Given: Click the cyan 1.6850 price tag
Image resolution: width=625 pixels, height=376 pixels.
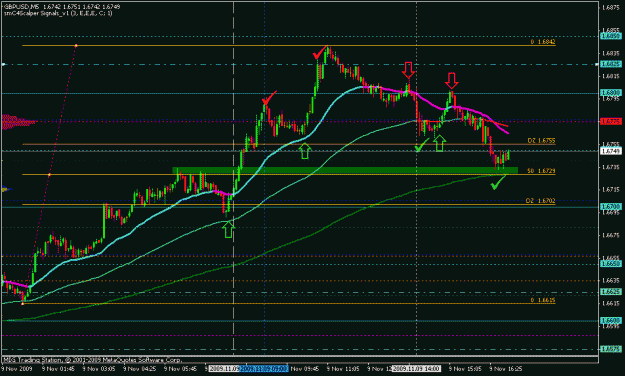Looking at the screenshot, I should point(610,36).
